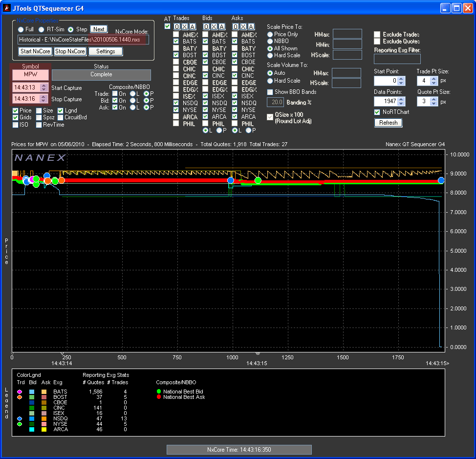Screen dimensions: 476x459
Task: Open NxCore Settings
Action: 106,51
